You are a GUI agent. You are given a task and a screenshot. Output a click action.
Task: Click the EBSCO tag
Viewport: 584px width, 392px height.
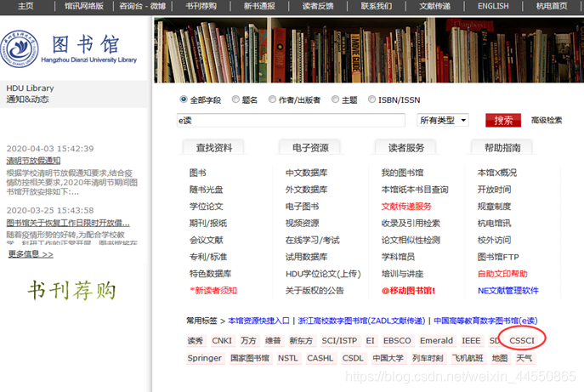click(x=397, y=341)
